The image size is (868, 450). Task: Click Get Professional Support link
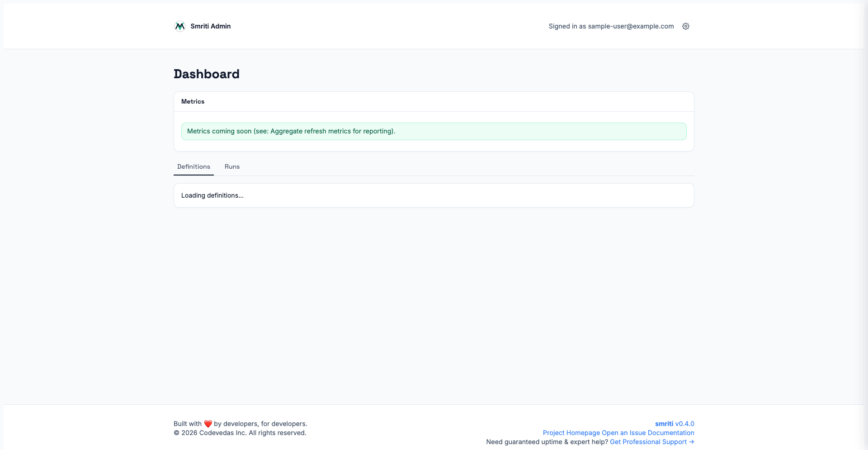click(x=648, y=442)
